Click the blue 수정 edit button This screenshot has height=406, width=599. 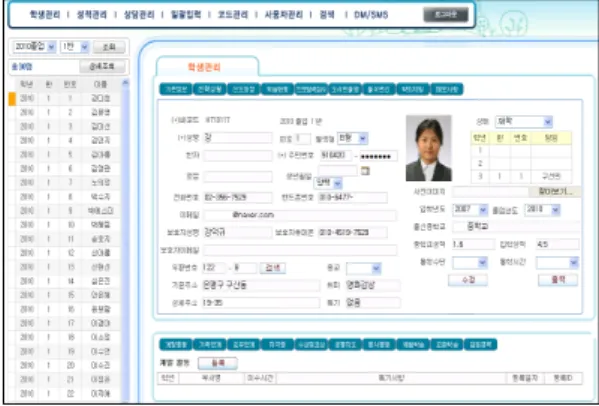click(x=468, y=280)
